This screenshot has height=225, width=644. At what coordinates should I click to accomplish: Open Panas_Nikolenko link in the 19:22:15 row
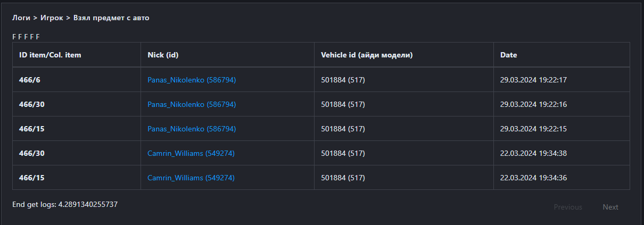click(192, 129)
